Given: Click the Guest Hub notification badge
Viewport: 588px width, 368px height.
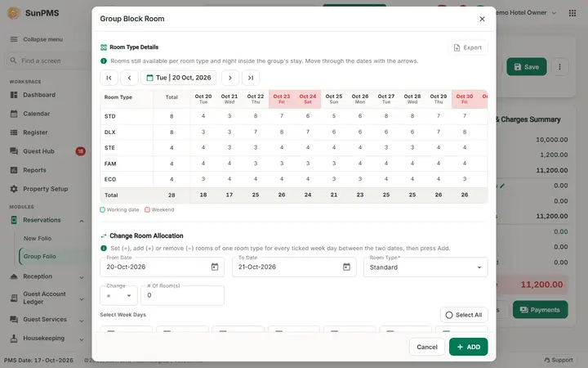Looking at the screenshot, I should [81, 151].
